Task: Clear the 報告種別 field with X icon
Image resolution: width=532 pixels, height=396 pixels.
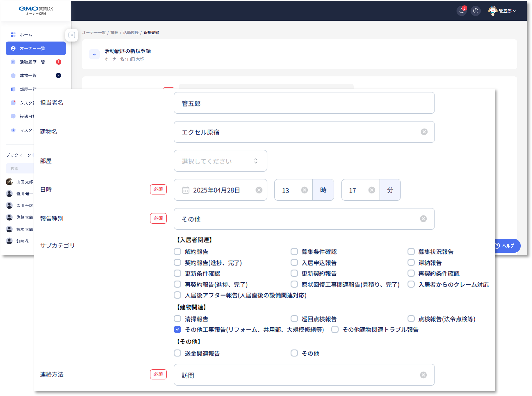Action: 424,219
